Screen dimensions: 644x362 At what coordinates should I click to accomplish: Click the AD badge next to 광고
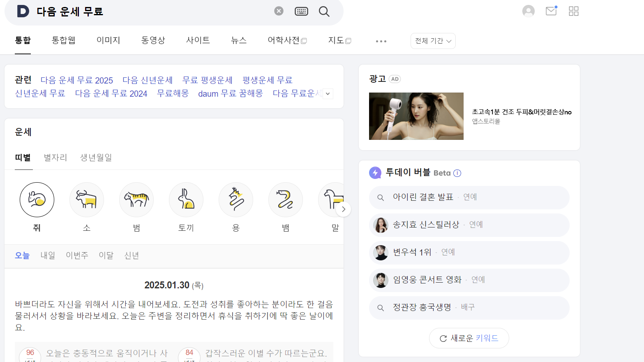(395, 79)
